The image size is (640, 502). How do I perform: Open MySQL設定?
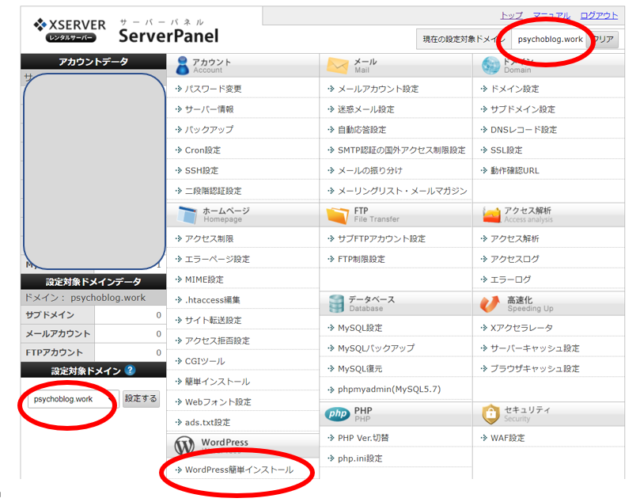tap(360, 328)
